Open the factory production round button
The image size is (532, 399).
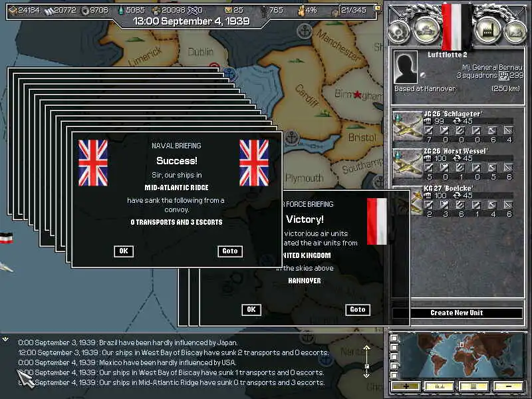[488, 30]
